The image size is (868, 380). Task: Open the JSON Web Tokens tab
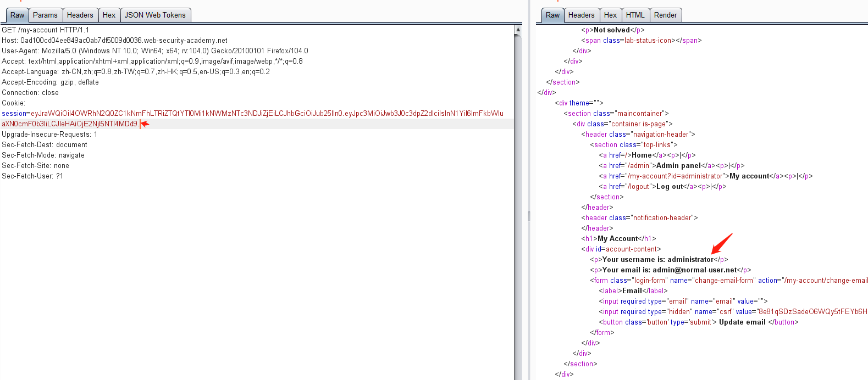[155, 15]
